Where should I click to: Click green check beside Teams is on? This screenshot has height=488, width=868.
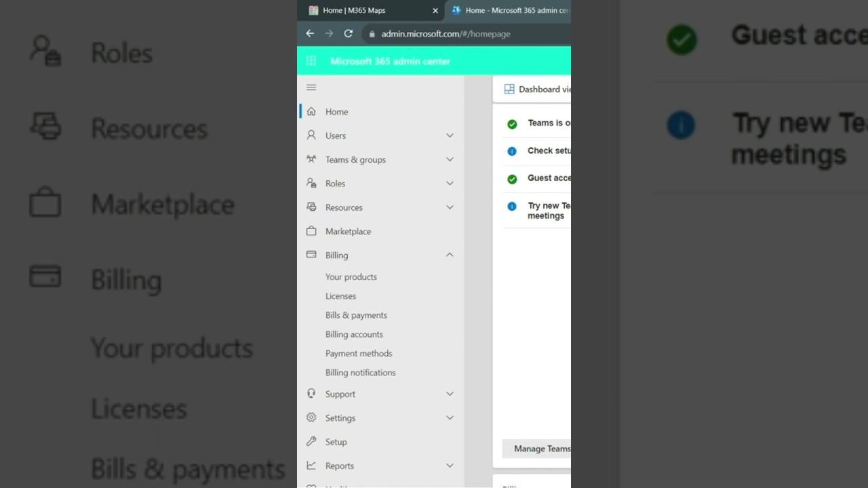click(x=512, y=124)
